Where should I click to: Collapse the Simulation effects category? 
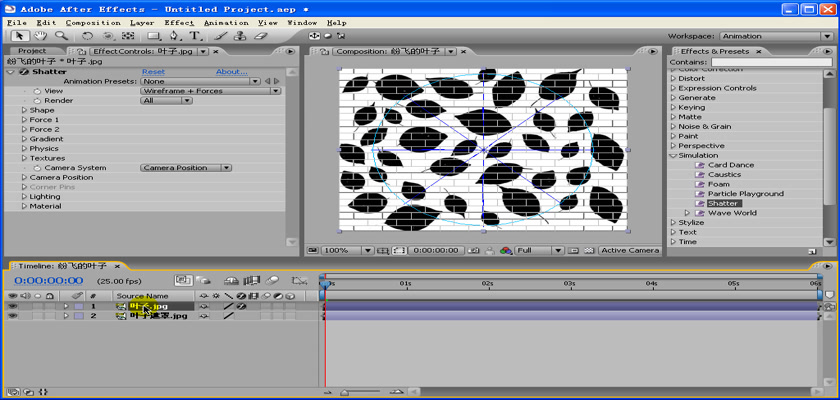click(x=673, y=155)
